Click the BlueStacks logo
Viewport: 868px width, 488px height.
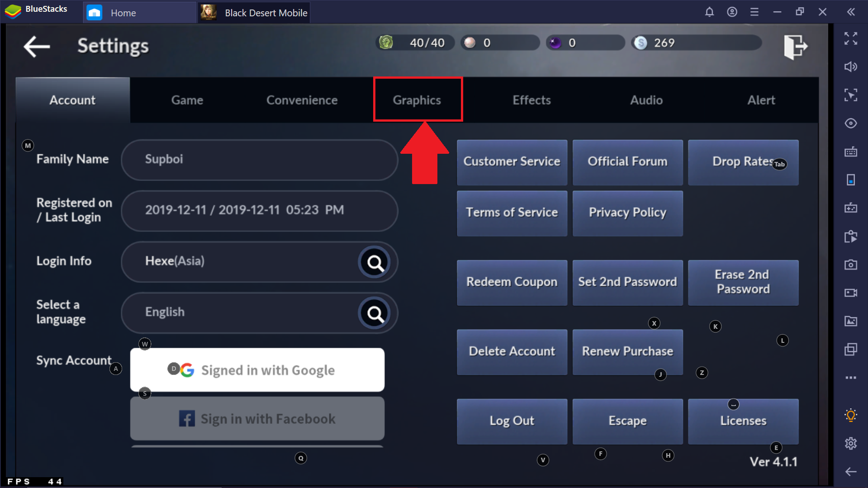click(x=13, y=11)
